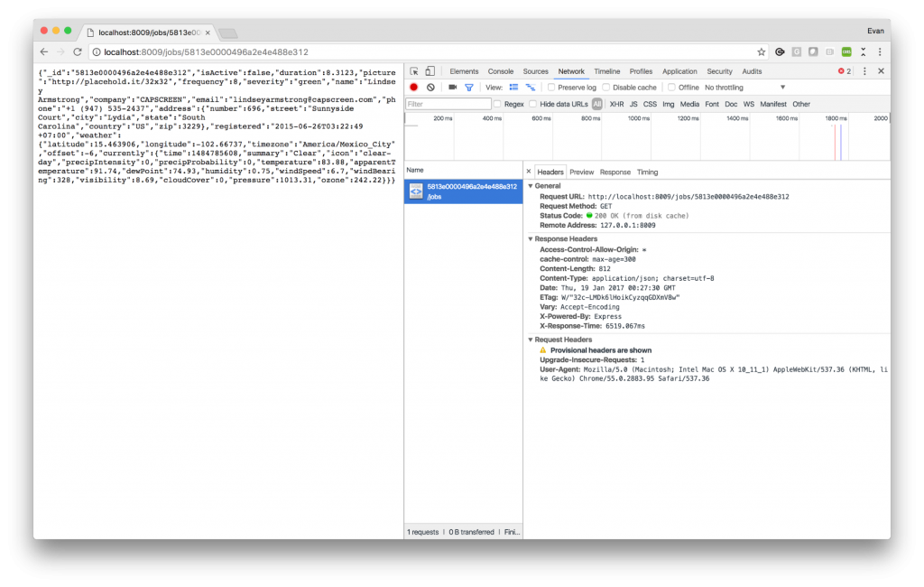Collapse the Response Headers section
The height and width of the screenshot is (587, 924).
(531, 239)
